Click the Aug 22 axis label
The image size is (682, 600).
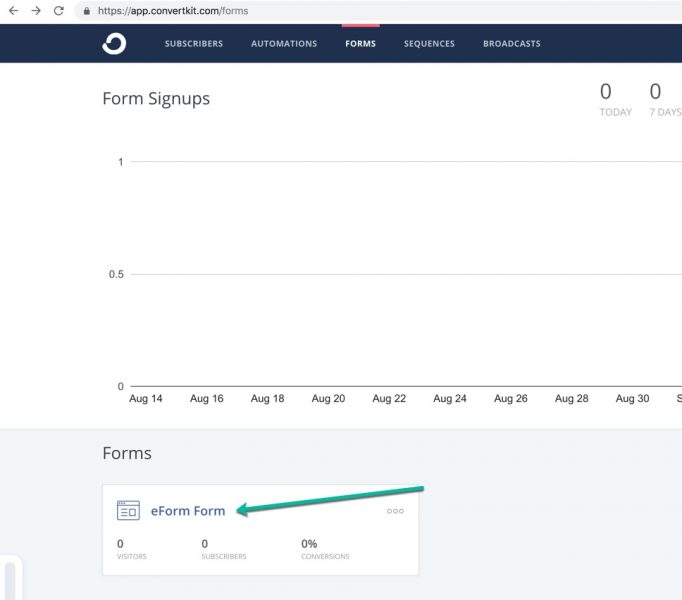tap(389, 399)
